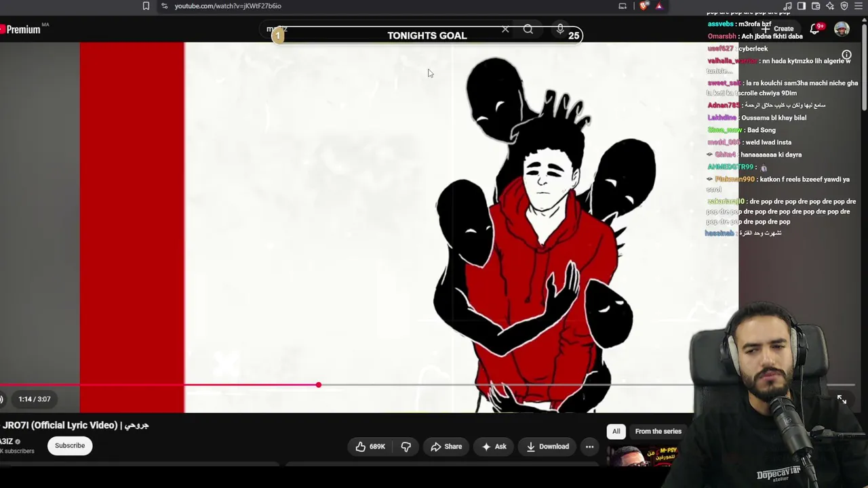Clear the YouTube search box with X
The height and width of the screenshot is (488, 868).
505,30
